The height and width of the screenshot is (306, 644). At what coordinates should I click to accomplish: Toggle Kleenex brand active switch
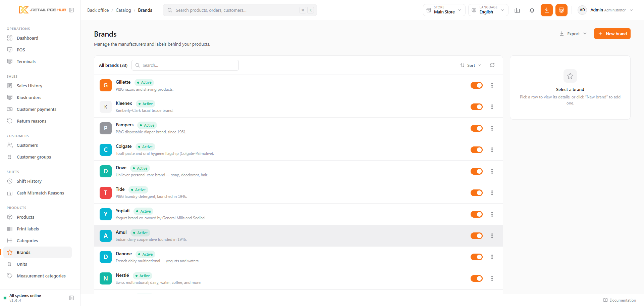[477, 107]
